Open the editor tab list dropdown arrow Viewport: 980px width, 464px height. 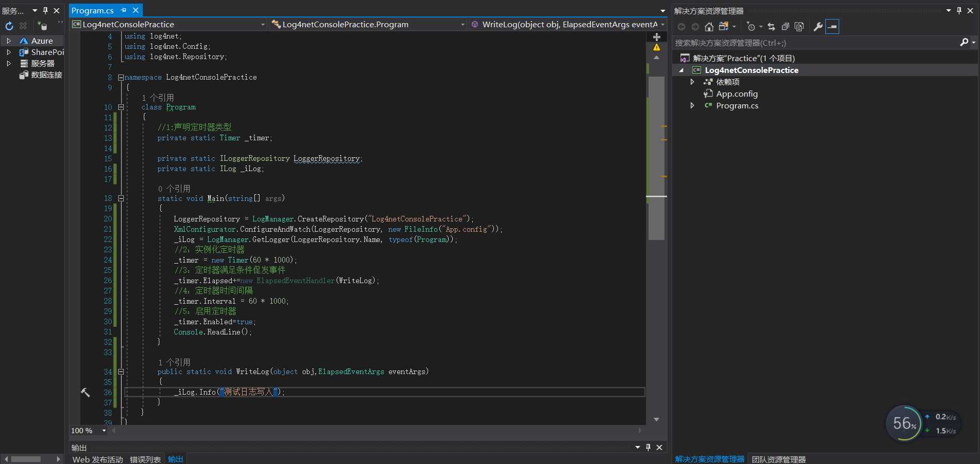[662, 11]
